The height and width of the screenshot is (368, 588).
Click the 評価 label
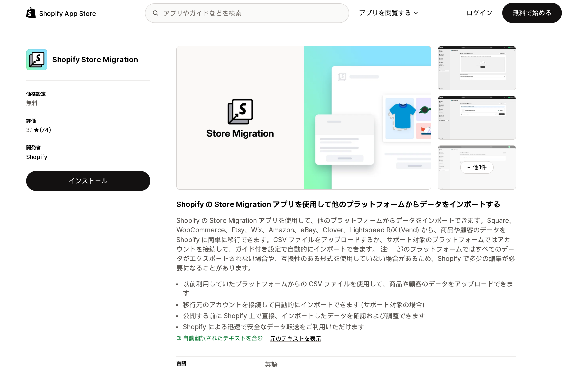31,121
